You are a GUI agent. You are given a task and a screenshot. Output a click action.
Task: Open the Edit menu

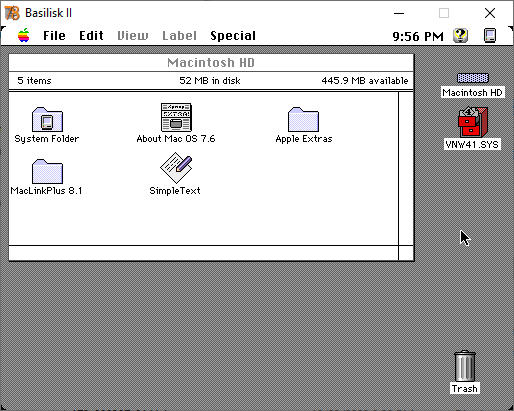[x=91, y=36]
